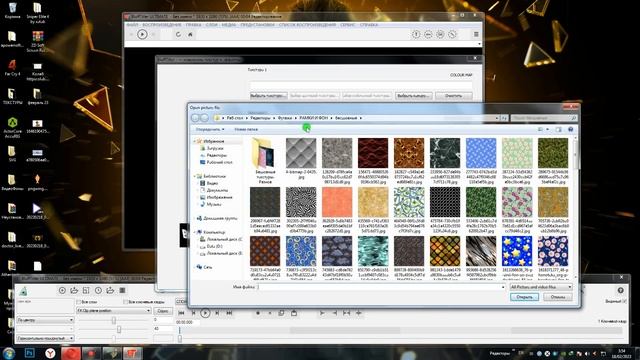Open the ПРЕДУСТАНОВКИ menu
This screenshot has width=640, height=360.
click(257, 25)
